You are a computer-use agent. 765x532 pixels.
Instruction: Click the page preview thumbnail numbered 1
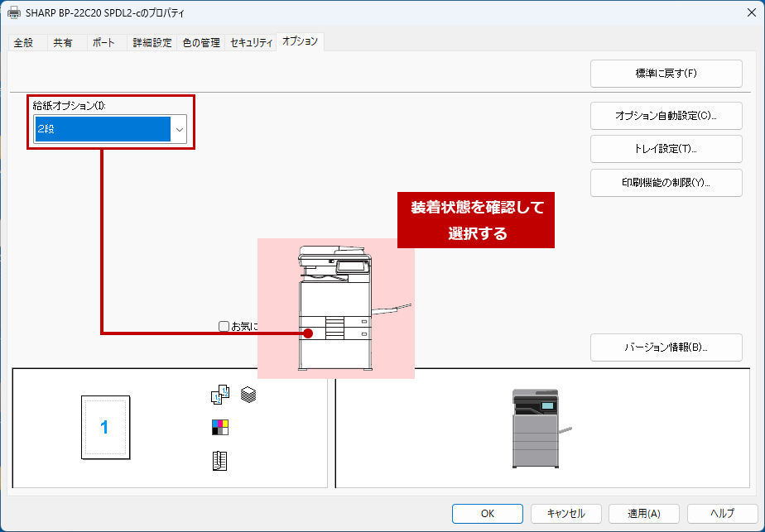pos(105,427)
